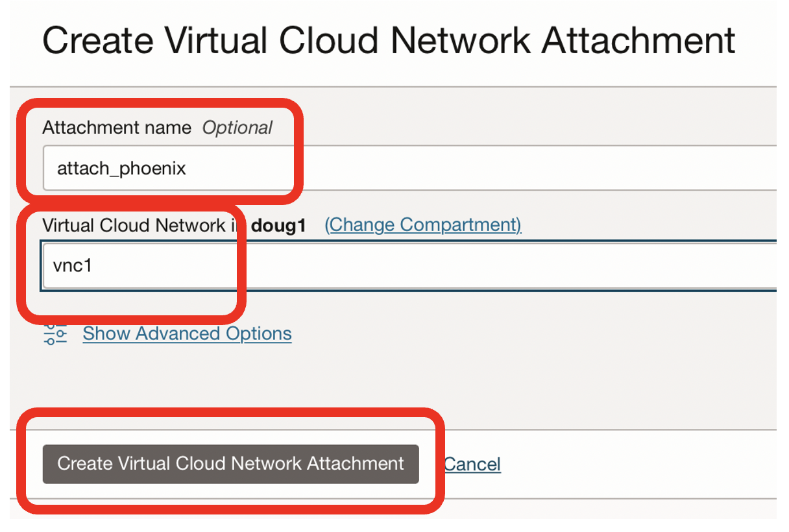Screen dimensions: 789x532
Task: Select the 'vnc1' value in VCN selector
Action: pyautogui.click(x=73, y=265)
